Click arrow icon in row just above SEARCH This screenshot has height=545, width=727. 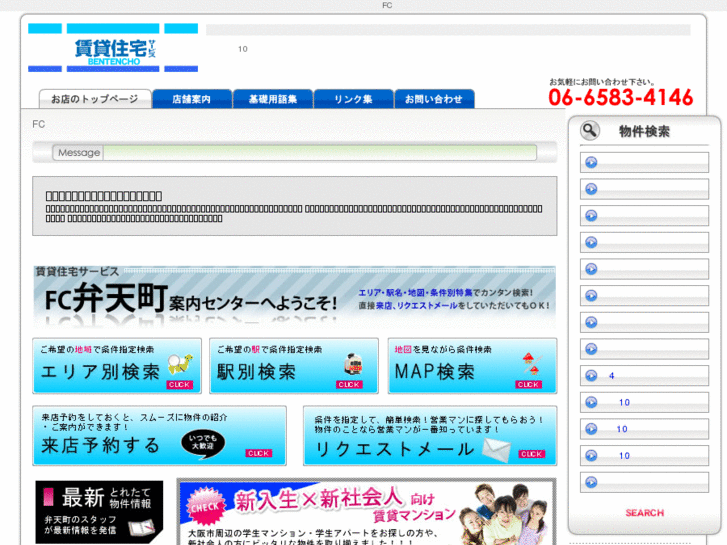tap(591, 482)
